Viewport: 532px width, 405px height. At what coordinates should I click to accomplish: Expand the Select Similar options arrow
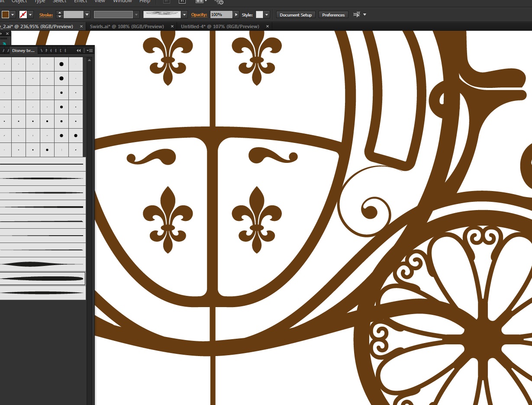(x=364, y=15)
